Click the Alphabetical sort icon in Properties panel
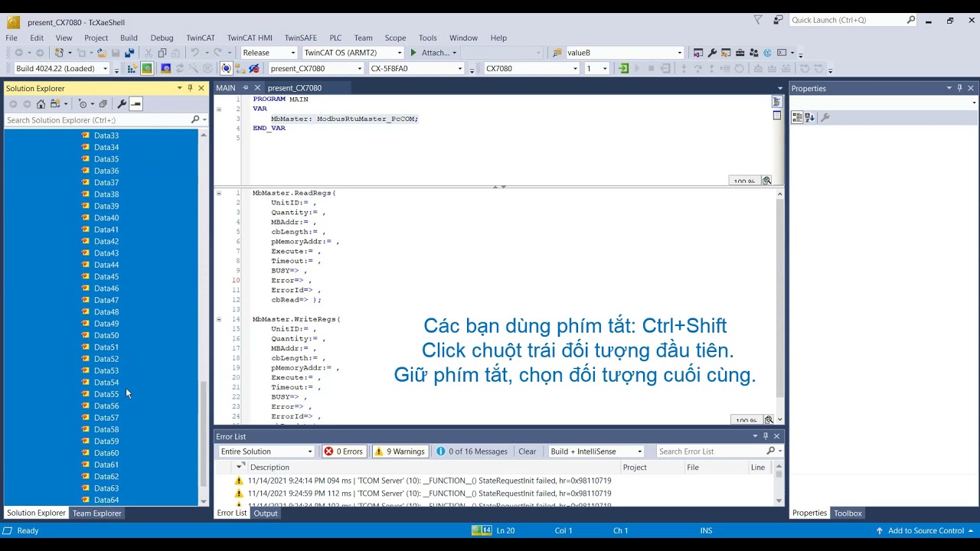Screen dimensions: 980x551 810,117
